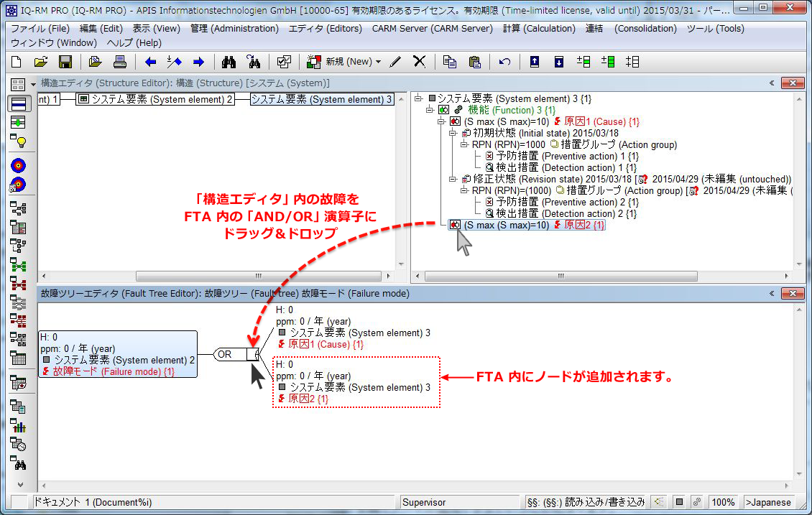Screen dimensions: 812x515
Task: Click the binoculars icon with the curved arrow
Action: 253,62
